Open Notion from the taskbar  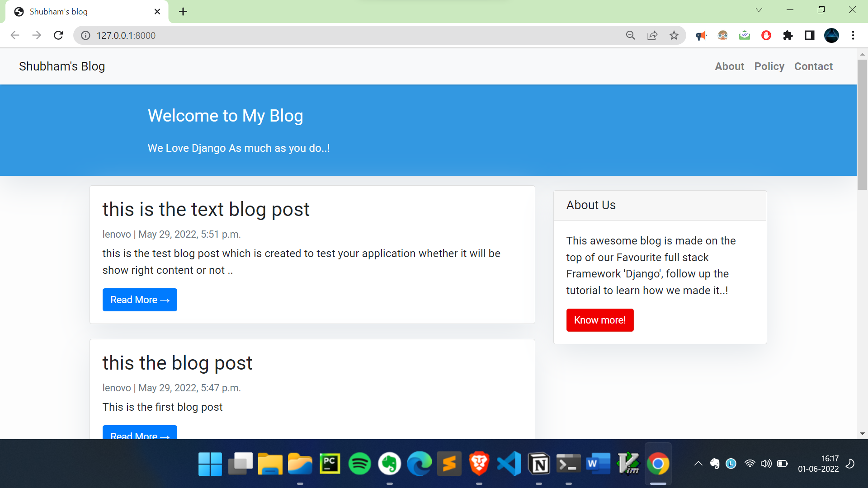click(x=538, y=464)
